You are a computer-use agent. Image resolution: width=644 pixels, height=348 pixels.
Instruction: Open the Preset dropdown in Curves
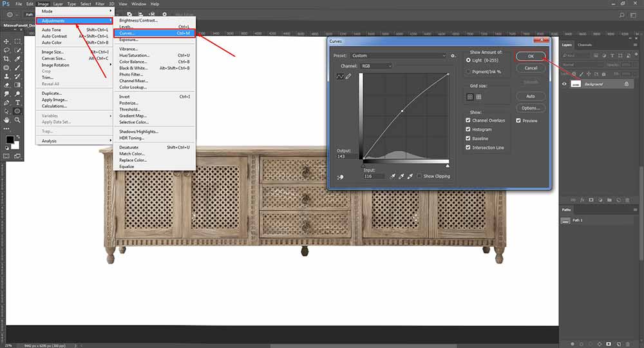pos(398,56)
